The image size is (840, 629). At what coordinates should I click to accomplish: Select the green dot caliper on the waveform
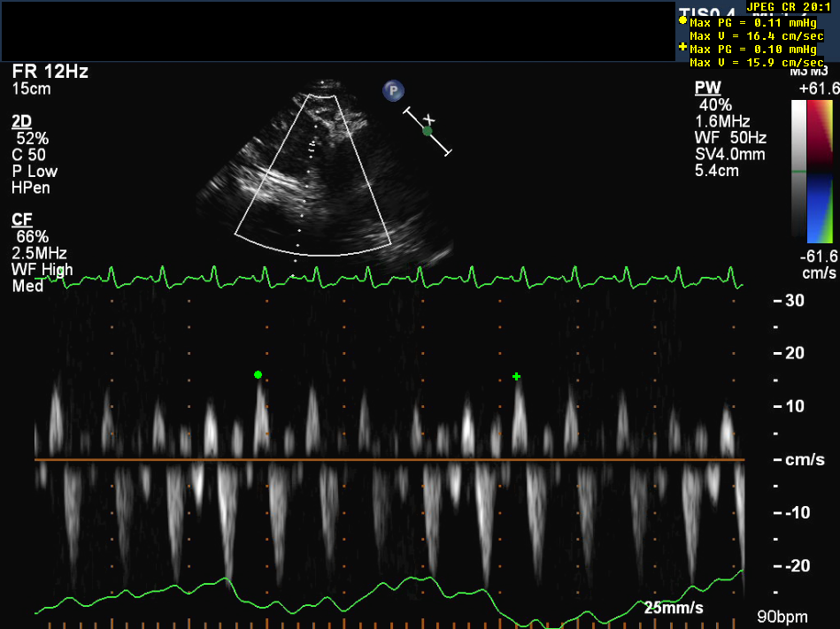point(258,375)
